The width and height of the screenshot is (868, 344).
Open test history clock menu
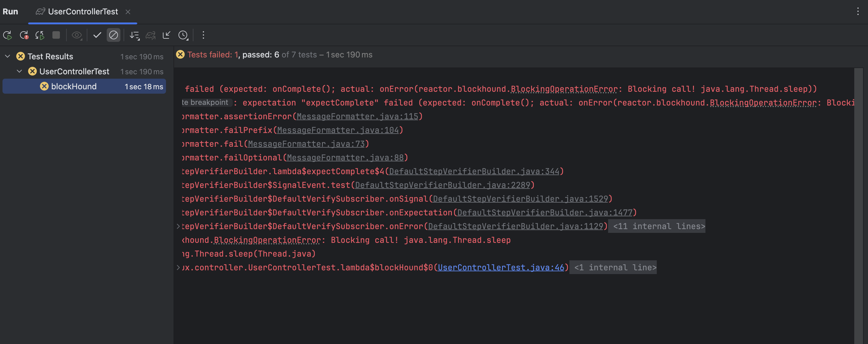point(183,35)
